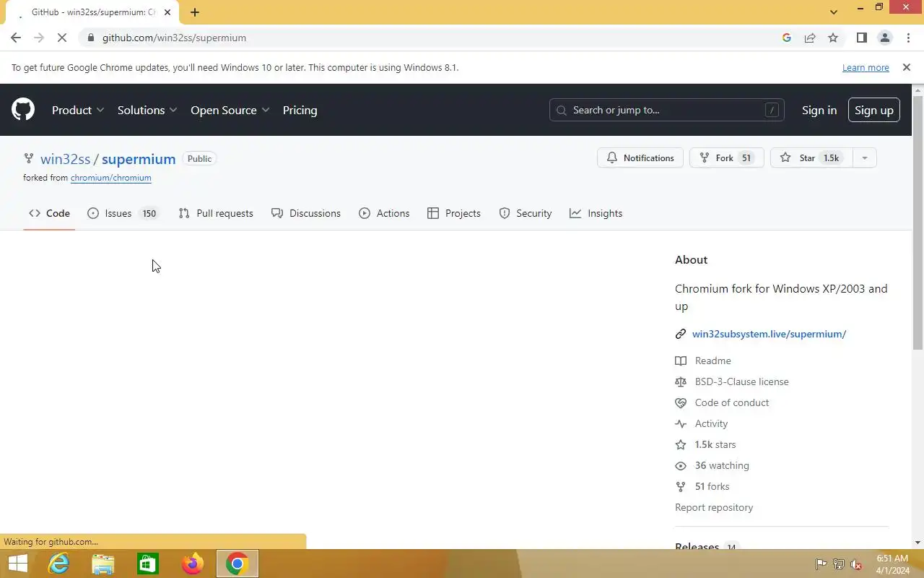The width and height of the screenshot is (924, 578).
Task: Click Learn more about Chrome updates
Action: pyautogui.click(x=866, y=67)
